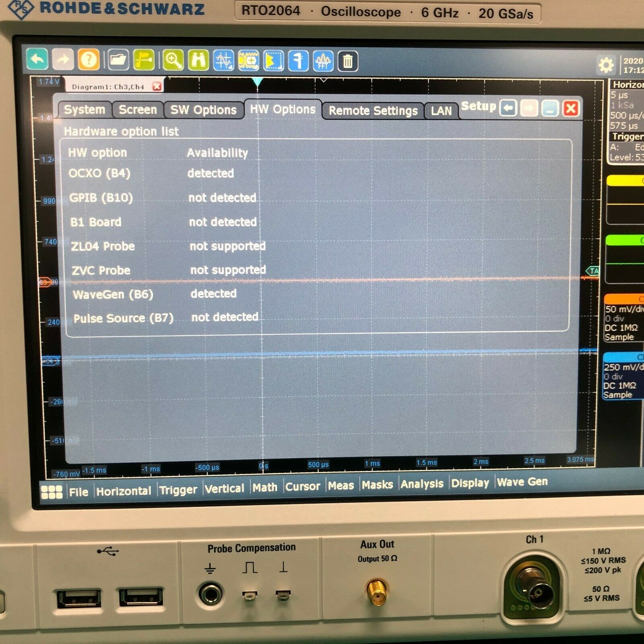Click the HW option column header

[x=97, y=153]
